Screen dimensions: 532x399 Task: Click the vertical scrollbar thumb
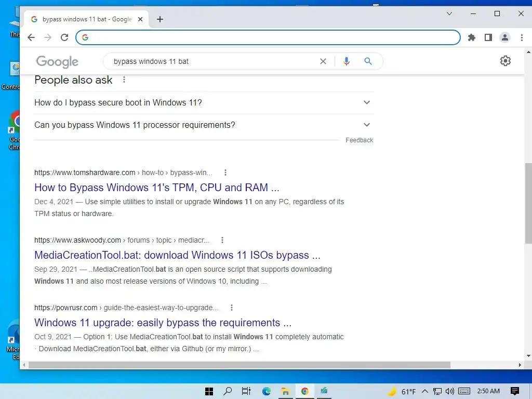tap(528, 203)
